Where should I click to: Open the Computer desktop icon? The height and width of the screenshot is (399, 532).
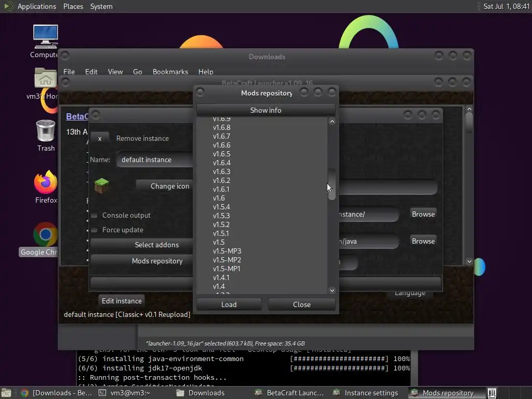pos(45,37)
